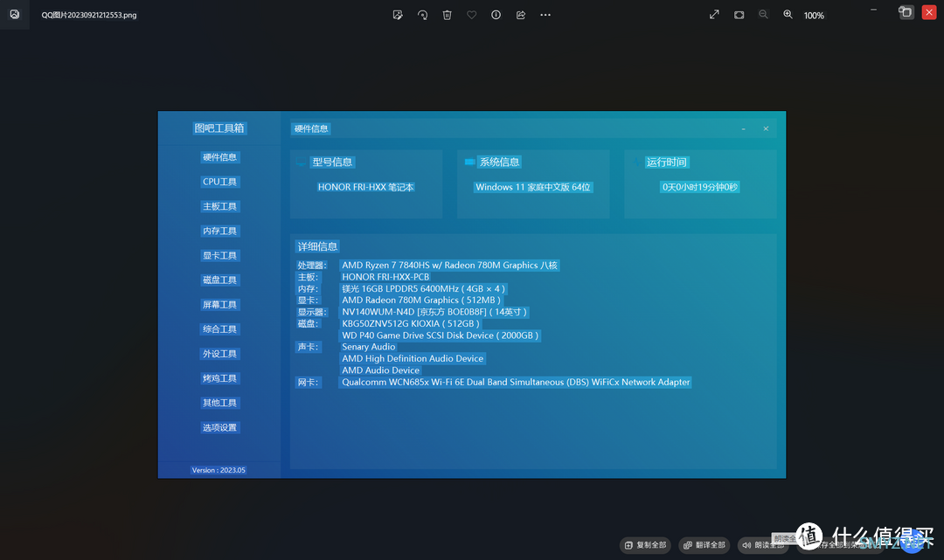The image size is (944, 560).
Task: Click the filename QQ图片20230921212553.png
Action: [x=89, y=15]
